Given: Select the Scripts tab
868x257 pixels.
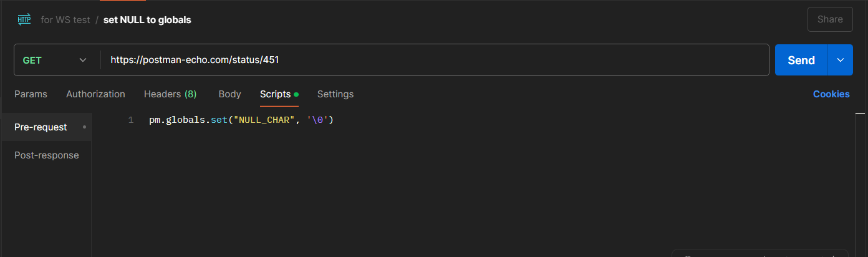Looking at the screenshot, I should point(276,94).
